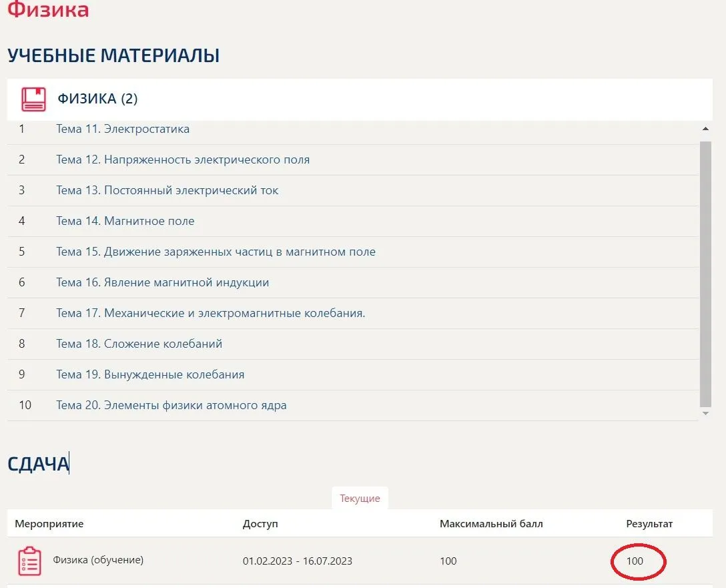Click the Результат column header

(649, 524)
